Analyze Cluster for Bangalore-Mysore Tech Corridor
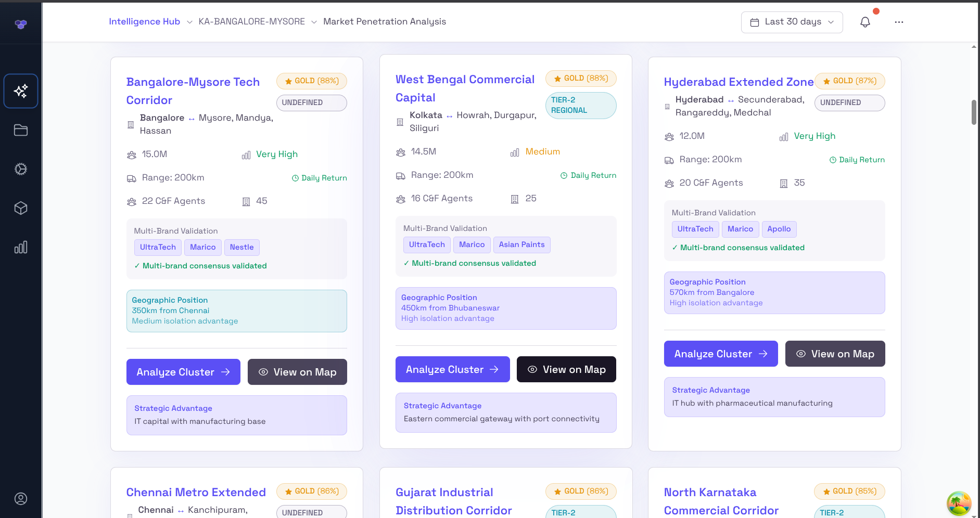 (183, 372)
